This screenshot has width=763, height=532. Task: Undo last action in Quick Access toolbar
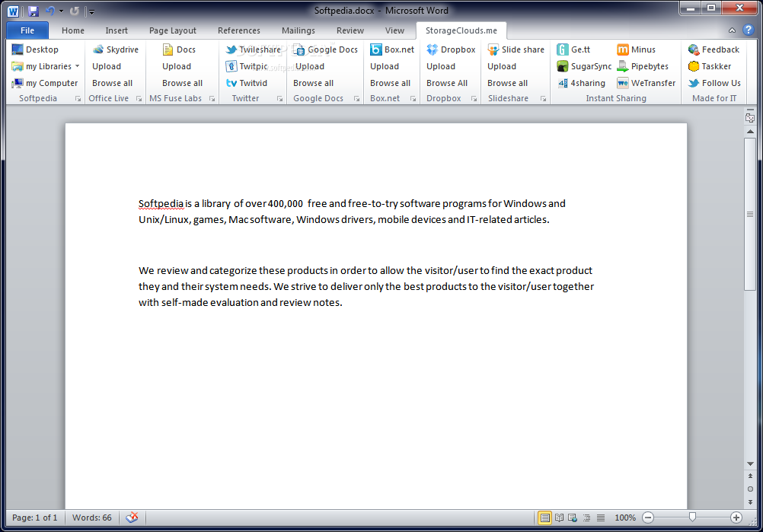pos(49,11)
